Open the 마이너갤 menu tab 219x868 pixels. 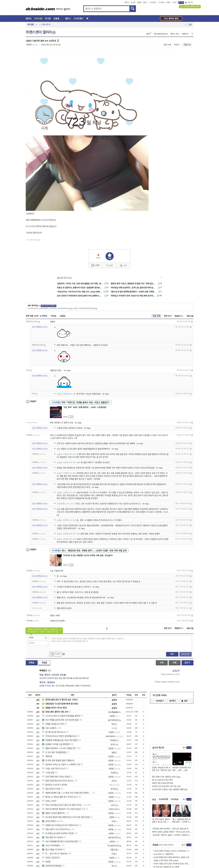pyautogui.click(x=38, y=19)
